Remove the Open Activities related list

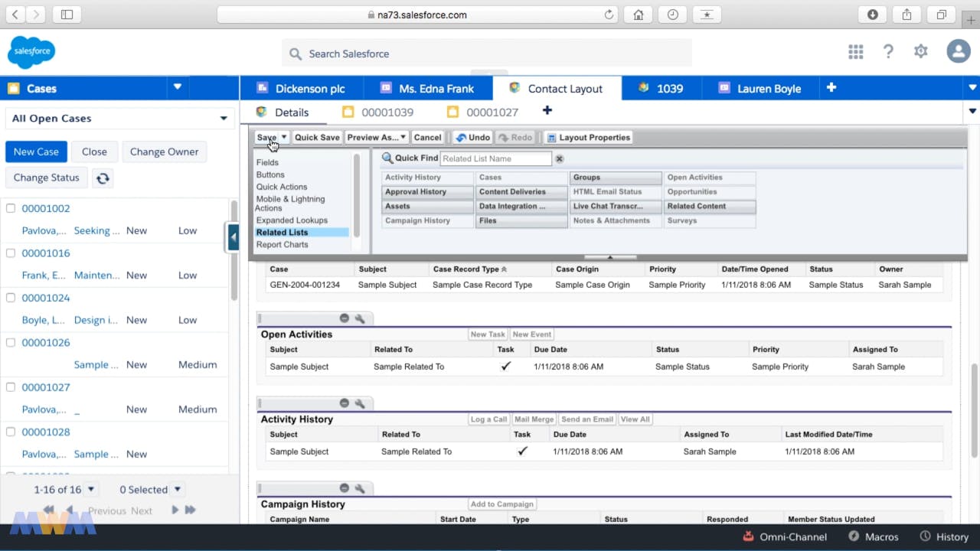pyautogui.click(x=344, y=318)
